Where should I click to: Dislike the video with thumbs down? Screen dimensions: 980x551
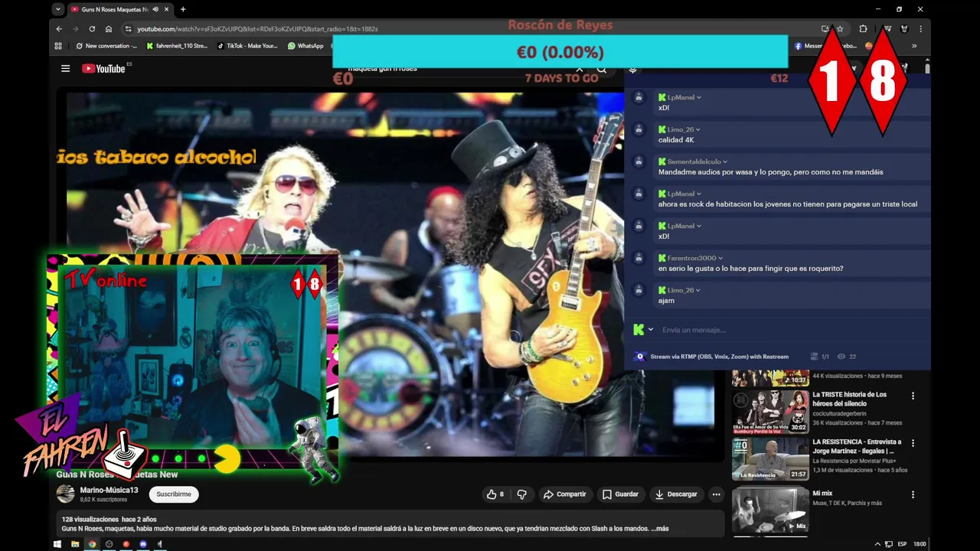point(522,494)
